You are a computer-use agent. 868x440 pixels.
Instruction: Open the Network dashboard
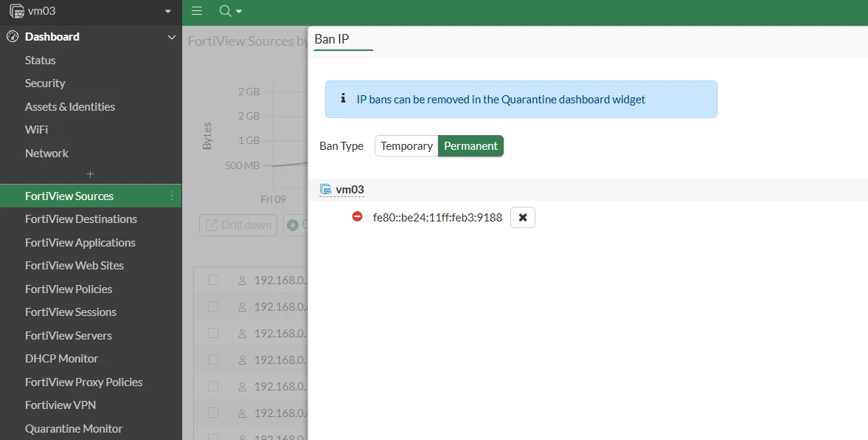pyautogui.click(x=46, y=153)
